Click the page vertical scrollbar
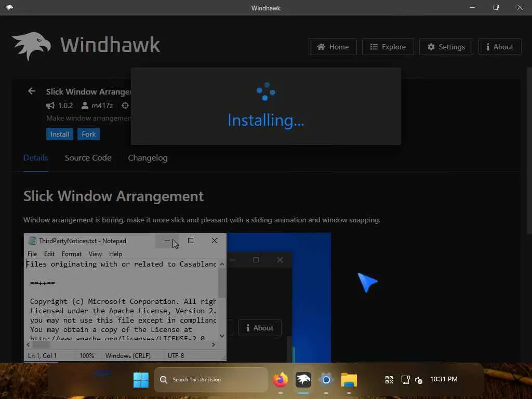Image resolution: width=532 pixels, height=399 pixels. tap(529, 151)
